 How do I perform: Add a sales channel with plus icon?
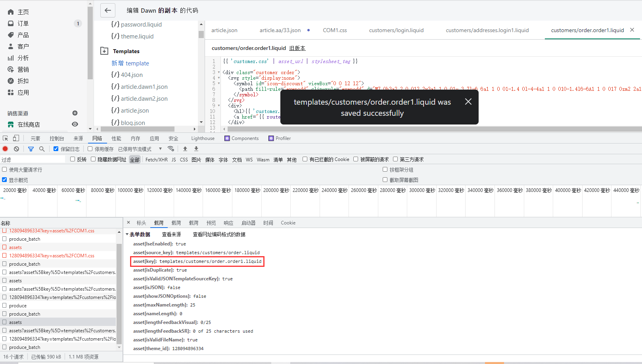pos(75,113)
